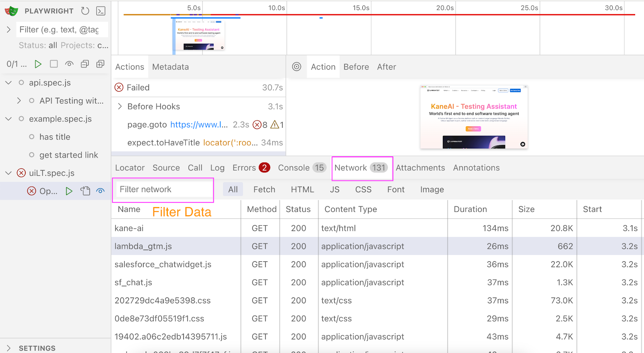
Task: Expand the Before Hooks action
Action: click(x=120, y=106)
